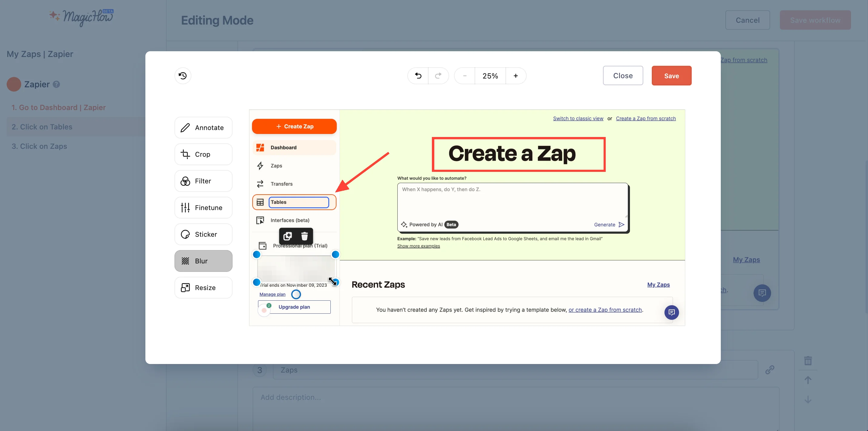This screenshot has height=431, width=868.
Task: Open the edit history icon
Action: pos(182,75)
